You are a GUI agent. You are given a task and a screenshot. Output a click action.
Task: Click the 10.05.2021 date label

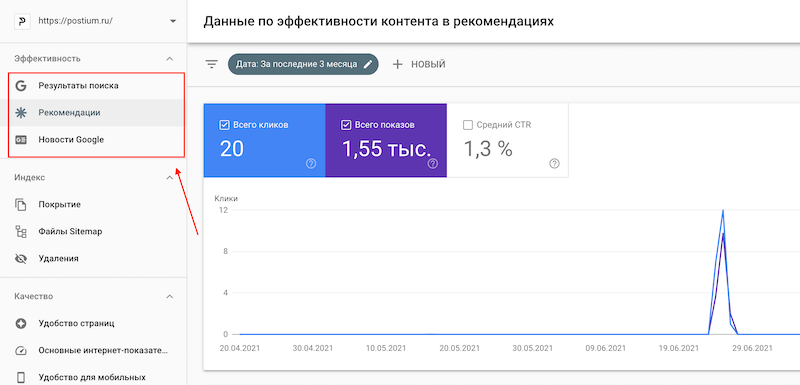pyautogui.click(x=386, y=348)
